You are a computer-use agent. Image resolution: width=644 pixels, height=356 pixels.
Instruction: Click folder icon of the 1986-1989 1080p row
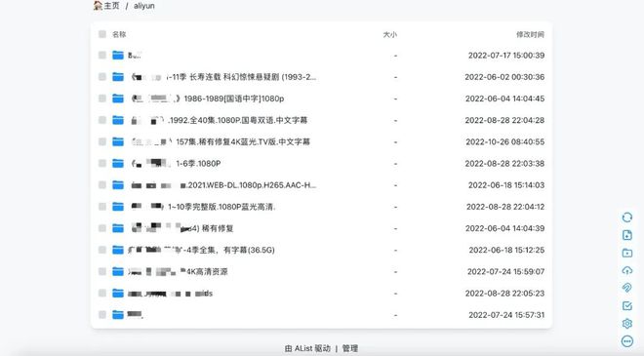pos(118,99)
